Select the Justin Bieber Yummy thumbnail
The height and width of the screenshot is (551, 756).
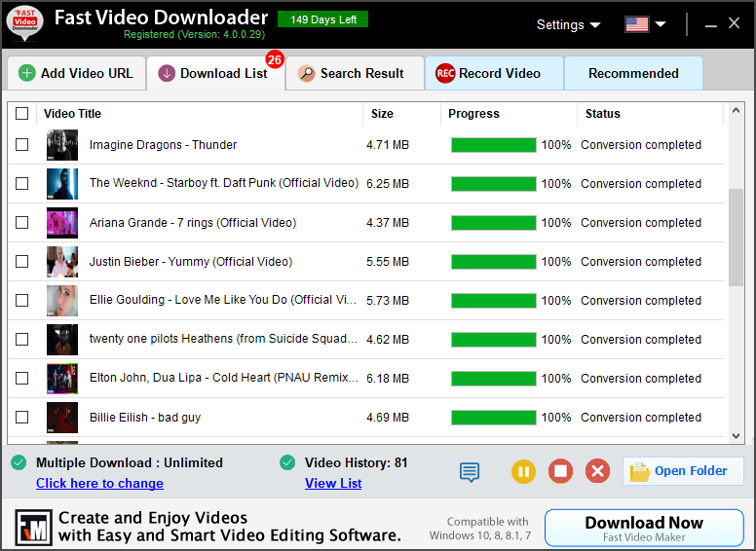62,262
